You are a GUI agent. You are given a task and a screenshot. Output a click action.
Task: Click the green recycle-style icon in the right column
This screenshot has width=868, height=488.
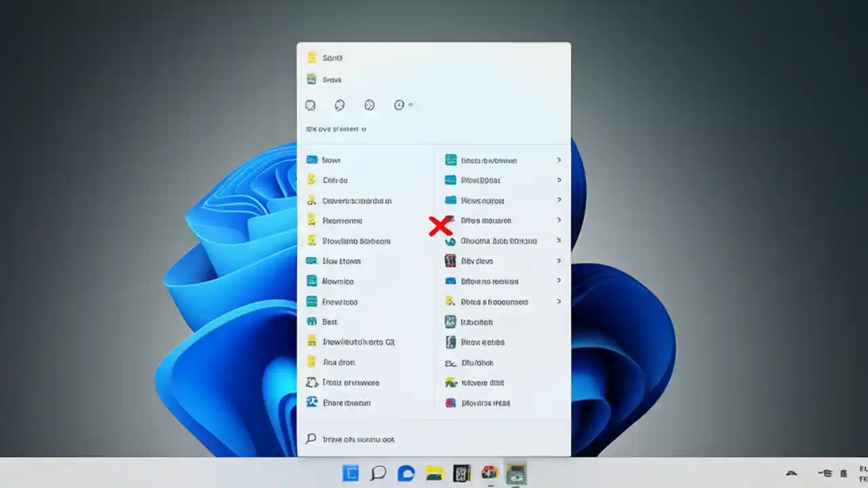click(x=451, y=382)
